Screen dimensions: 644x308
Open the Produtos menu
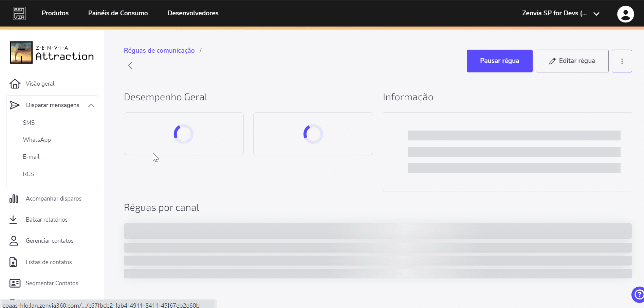click(55, 13)
